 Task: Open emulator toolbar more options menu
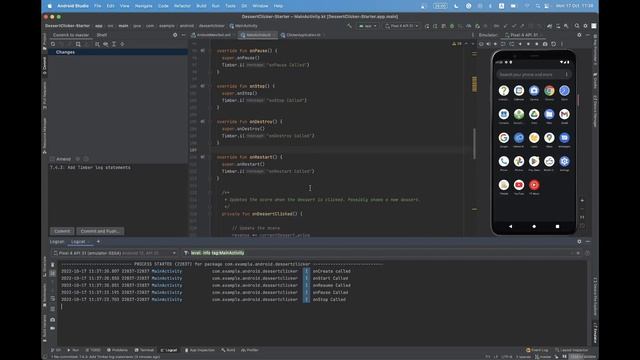tap(562, 44)
